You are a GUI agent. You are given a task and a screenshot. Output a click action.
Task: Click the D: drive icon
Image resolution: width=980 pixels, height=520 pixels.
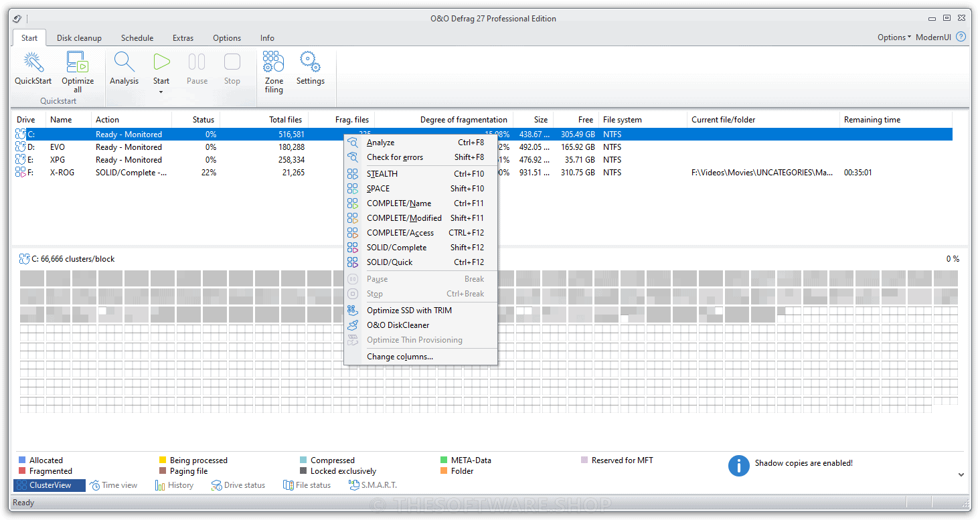coord(21,147)
